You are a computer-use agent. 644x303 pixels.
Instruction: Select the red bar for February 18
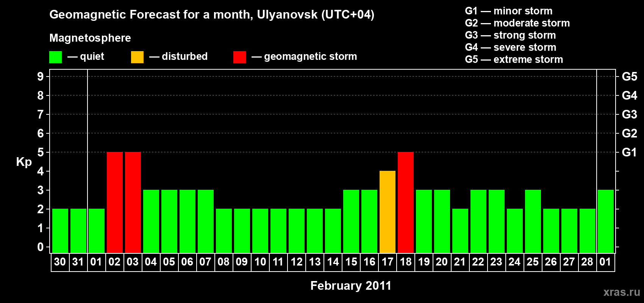pos(406,202)
